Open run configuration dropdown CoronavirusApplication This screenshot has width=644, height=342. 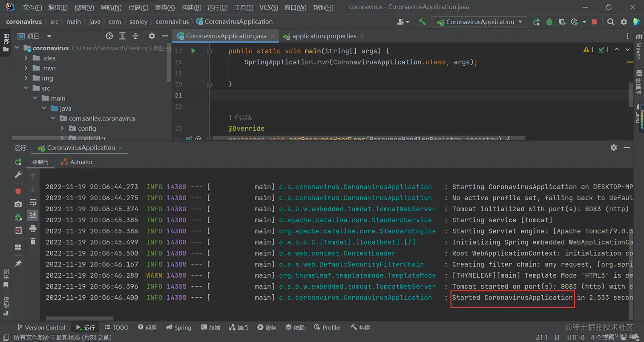coord(479,22)
